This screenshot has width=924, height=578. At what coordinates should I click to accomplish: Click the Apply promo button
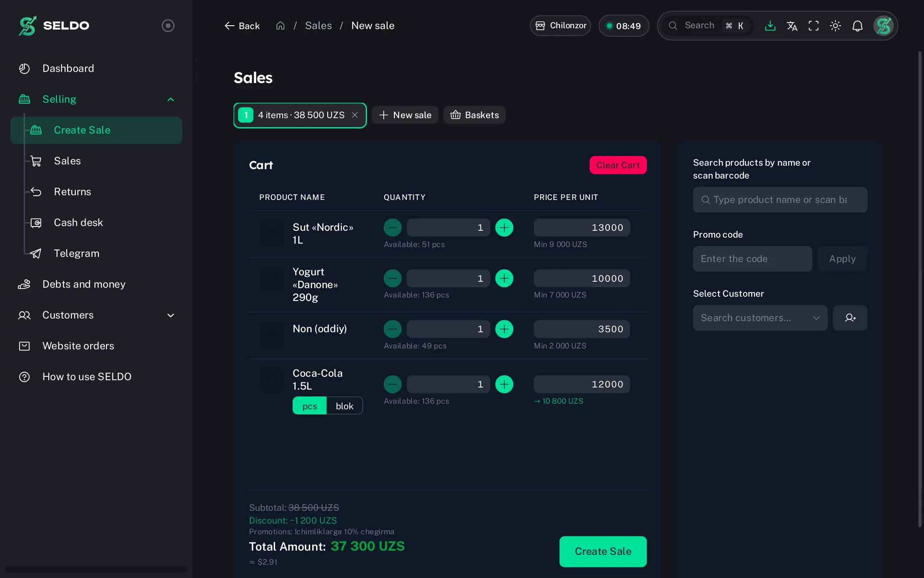pos(842,259)
